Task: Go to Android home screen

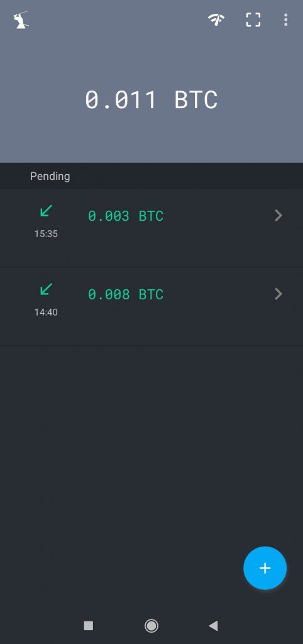Action: [151, 626]
